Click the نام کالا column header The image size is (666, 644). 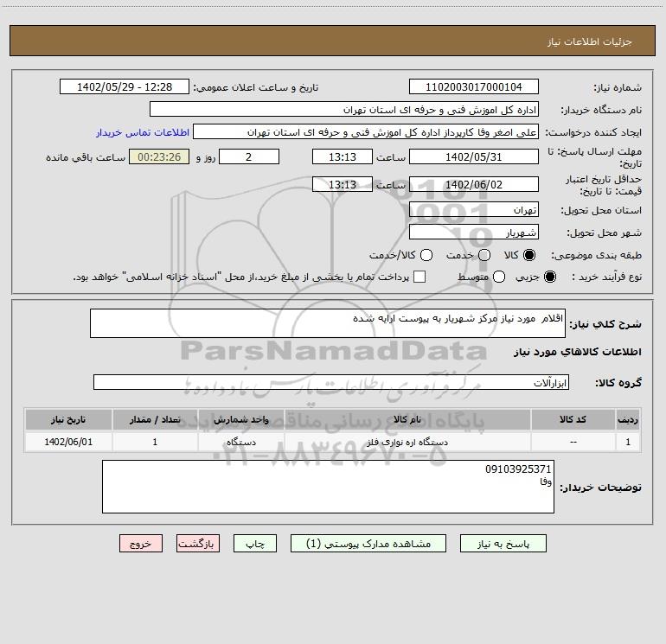click(407, 419)
